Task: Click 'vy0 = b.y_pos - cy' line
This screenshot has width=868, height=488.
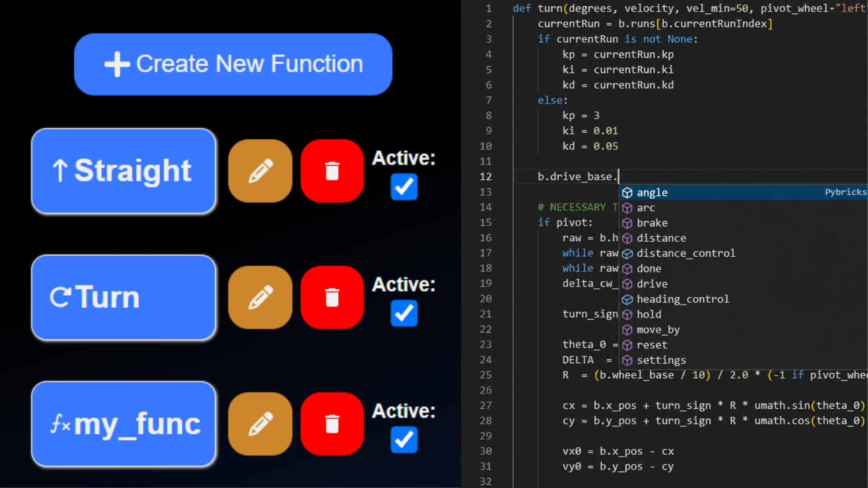Action: [x=618, y=467]
